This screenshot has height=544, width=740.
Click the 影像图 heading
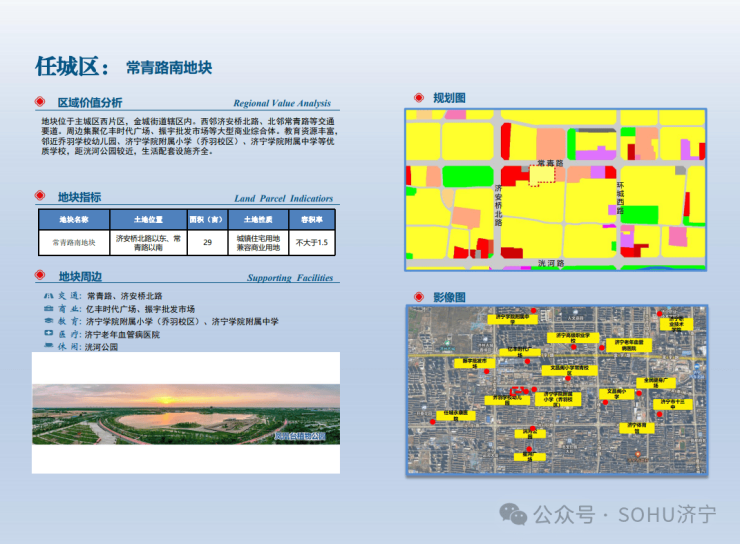coord(449,297)
